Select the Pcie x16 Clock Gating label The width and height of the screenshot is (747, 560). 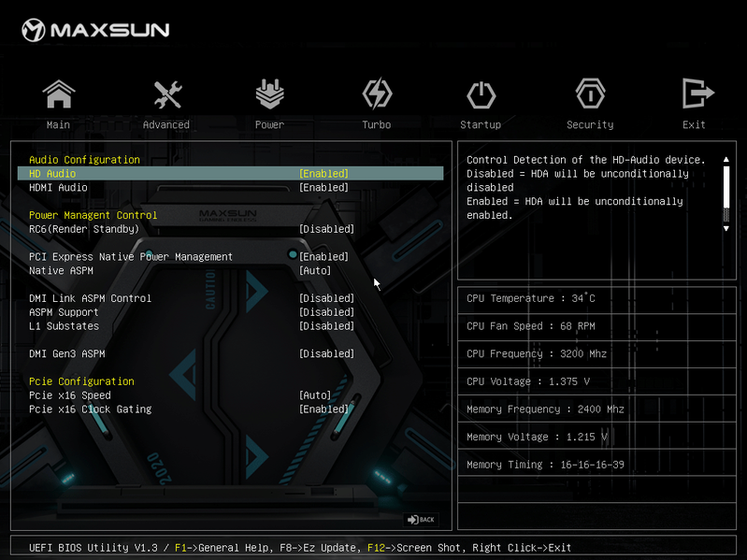[x=91, y=409]
